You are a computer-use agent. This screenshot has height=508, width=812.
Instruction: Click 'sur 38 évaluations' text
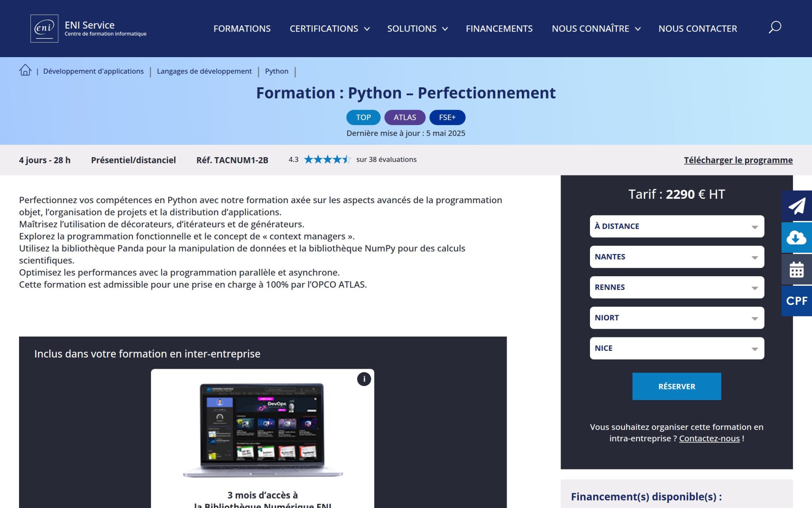pos(387,160)
